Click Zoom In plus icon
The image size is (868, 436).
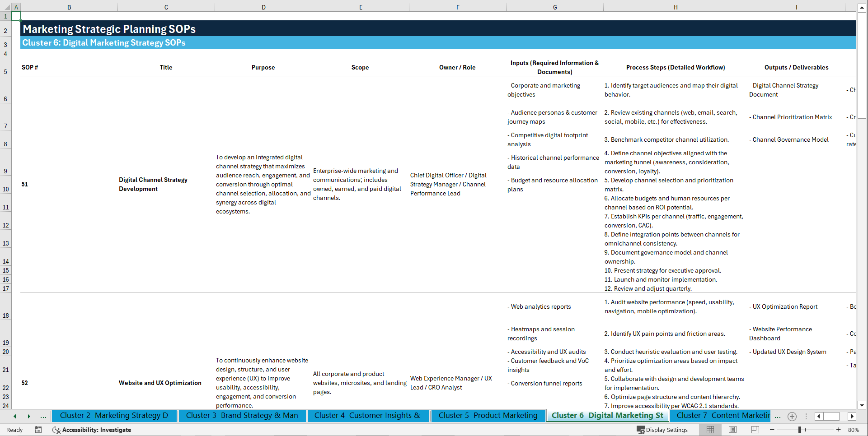click(x=838, y=430)
